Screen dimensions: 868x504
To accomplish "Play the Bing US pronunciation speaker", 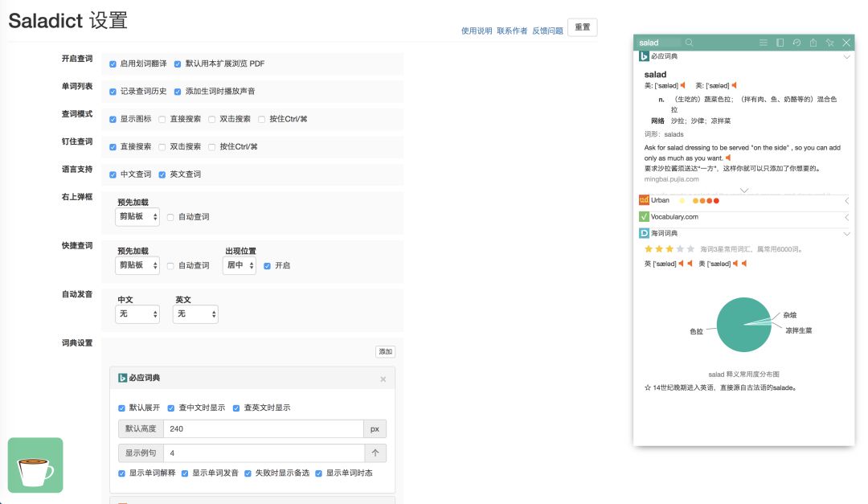I will click(x=683, y=85).
